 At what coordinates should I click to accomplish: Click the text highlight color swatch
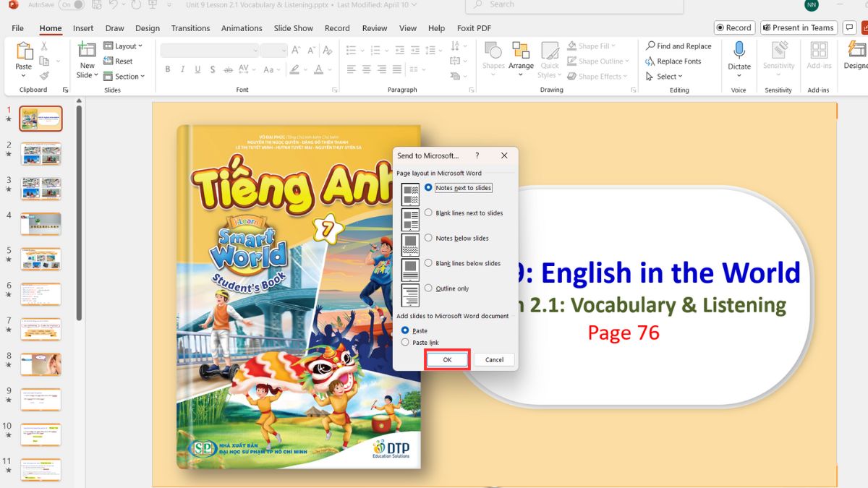point(295,70)
